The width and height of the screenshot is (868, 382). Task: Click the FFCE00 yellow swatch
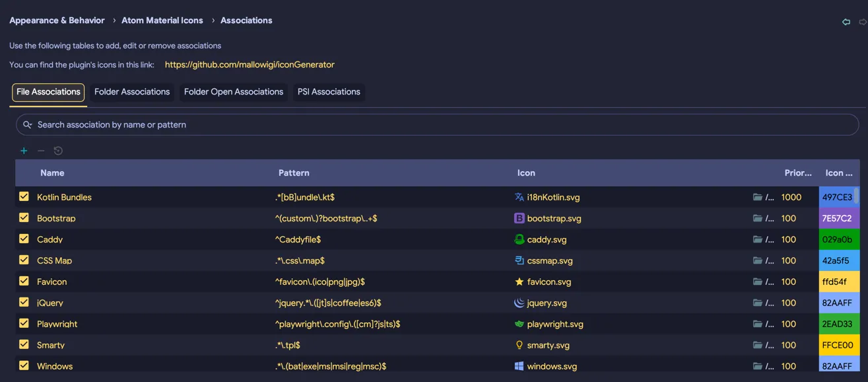pos(839,345)
